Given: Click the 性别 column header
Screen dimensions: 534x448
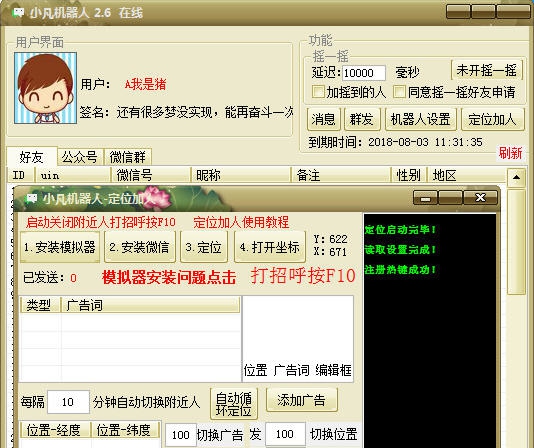Looking at the screenshot, I should click(x=409, y=175).
